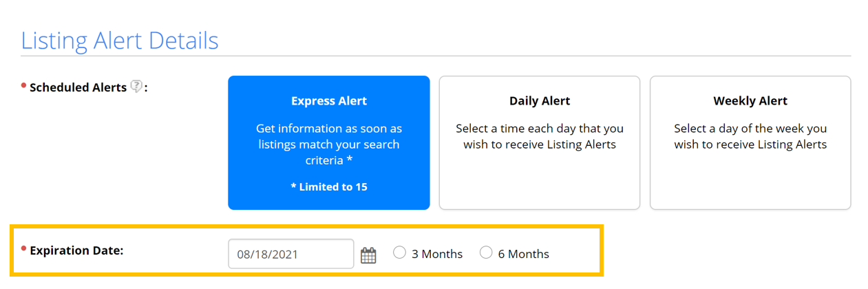
Task: Click the expiration date input field
Action: (290, 254)
